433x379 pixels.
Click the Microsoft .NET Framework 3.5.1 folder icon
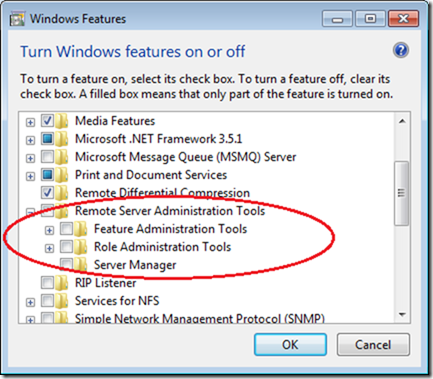(x=62, y=139)
